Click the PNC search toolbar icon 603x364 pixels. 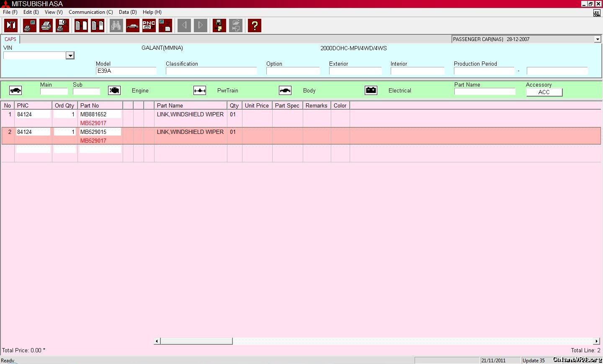[x=149, y=26]
